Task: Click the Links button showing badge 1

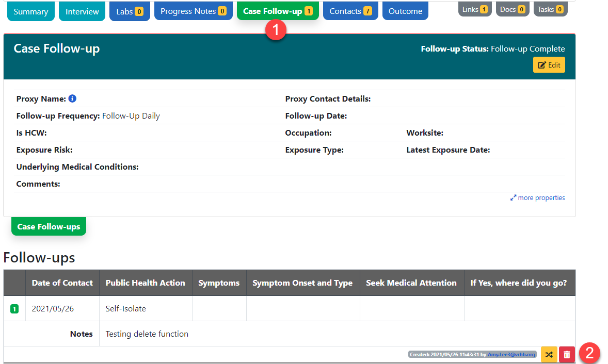Action: tap(474, 9)
